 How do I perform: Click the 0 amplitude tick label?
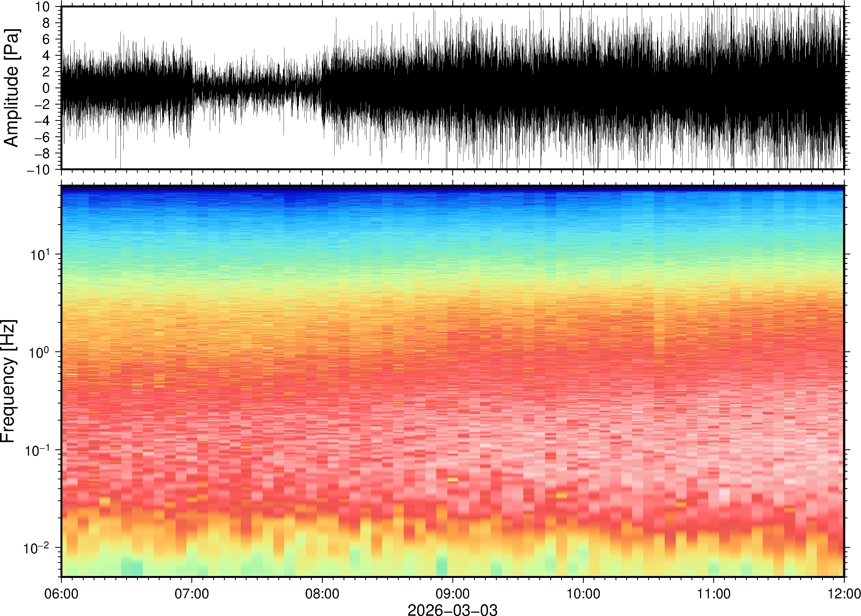pyautogui.click(x=46, y=88)
